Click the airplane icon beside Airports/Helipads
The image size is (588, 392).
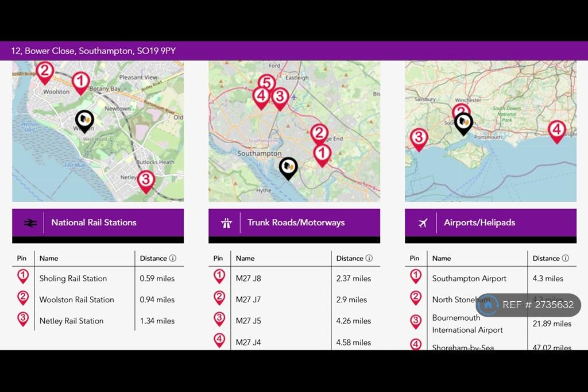point(423,223)
